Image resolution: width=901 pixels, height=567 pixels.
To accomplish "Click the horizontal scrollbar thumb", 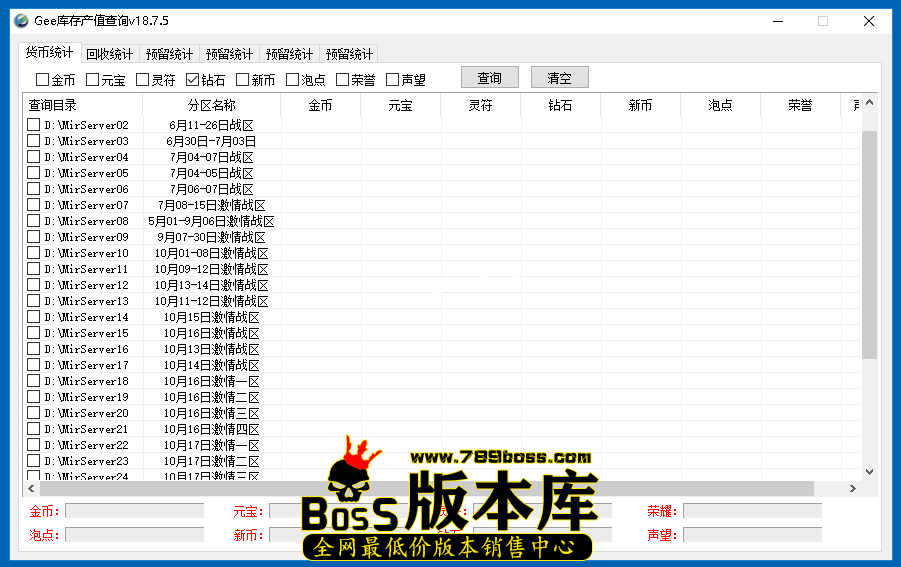I will (426, 488).
